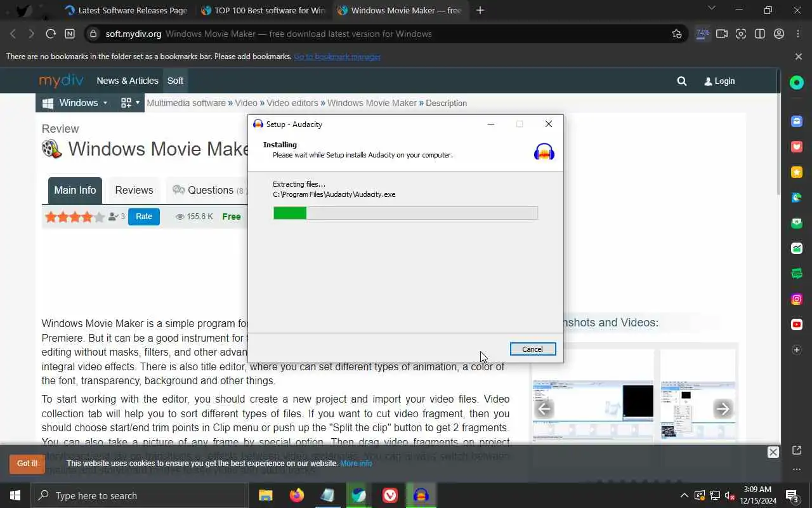Open Instagram from the sidebar
The image size is (812, 508).
coord(797,299)
